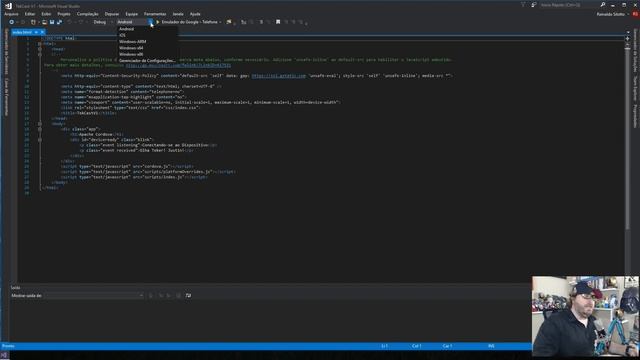This screenshot has width=640, height=360.
Task: Open the Ramaldo account dropdown
Action: 613,14
